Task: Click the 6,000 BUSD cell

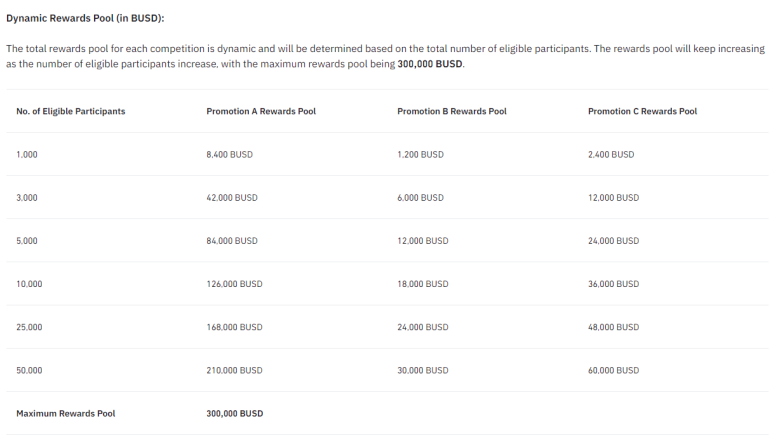Action: pyautogui.click(x=420, y=198)
